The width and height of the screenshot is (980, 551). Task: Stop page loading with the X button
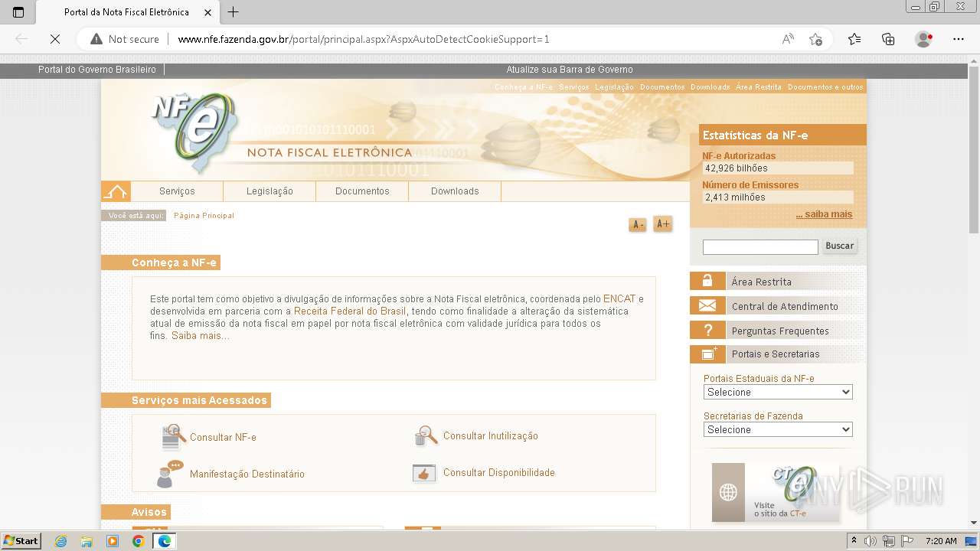[55, 39]
